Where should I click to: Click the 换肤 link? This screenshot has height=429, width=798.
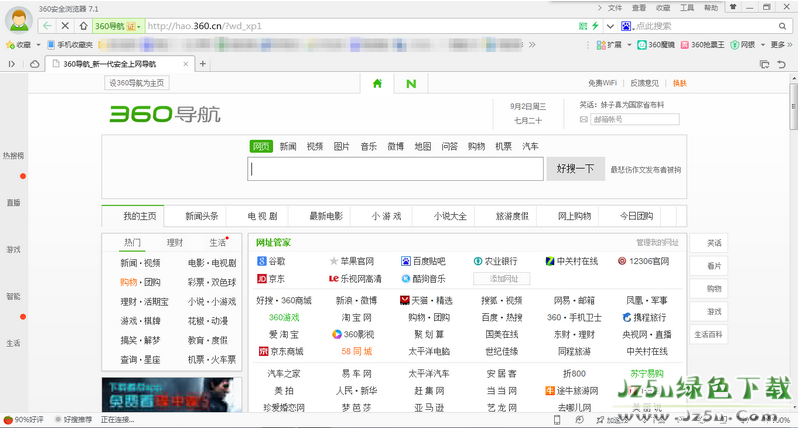click(679, 83)
